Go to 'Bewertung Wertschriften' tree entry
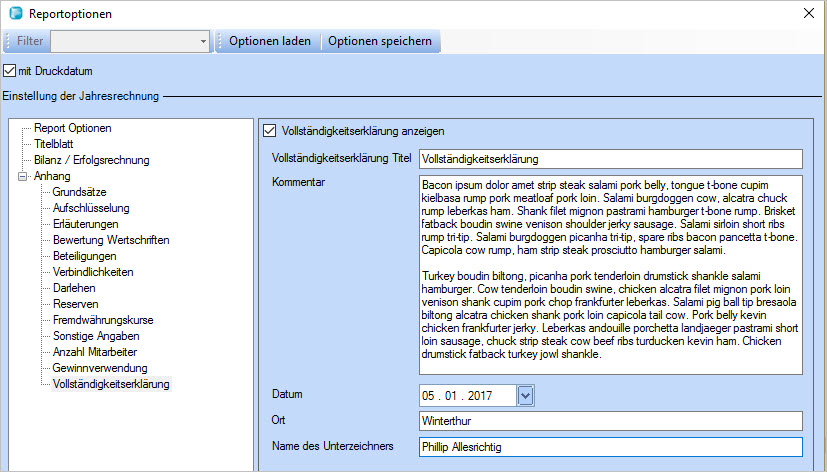827x472 pixels. [111, 240]
